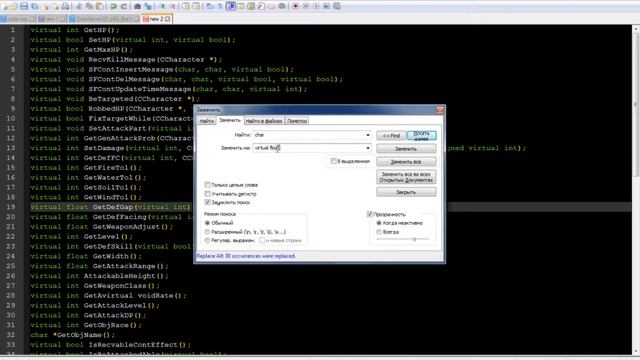Click code line 'char *GetObjName();'

73,335
